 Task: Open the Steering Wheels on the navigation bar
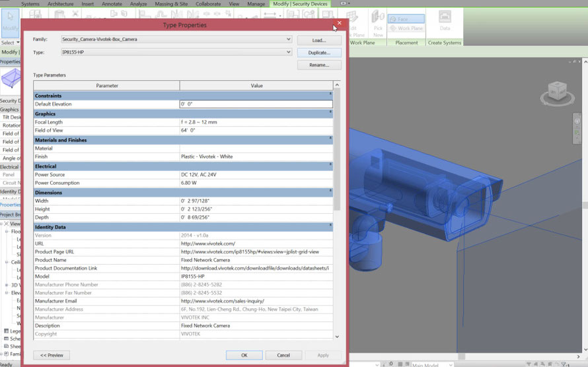(x=577, y=121)
